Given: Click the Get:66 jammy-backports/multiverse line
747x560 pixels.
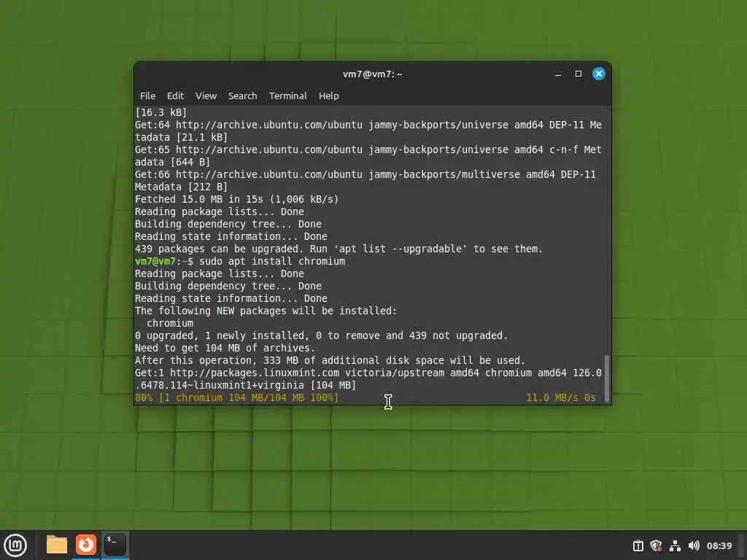Looking at the screenshot, I should tap(365, 174).
